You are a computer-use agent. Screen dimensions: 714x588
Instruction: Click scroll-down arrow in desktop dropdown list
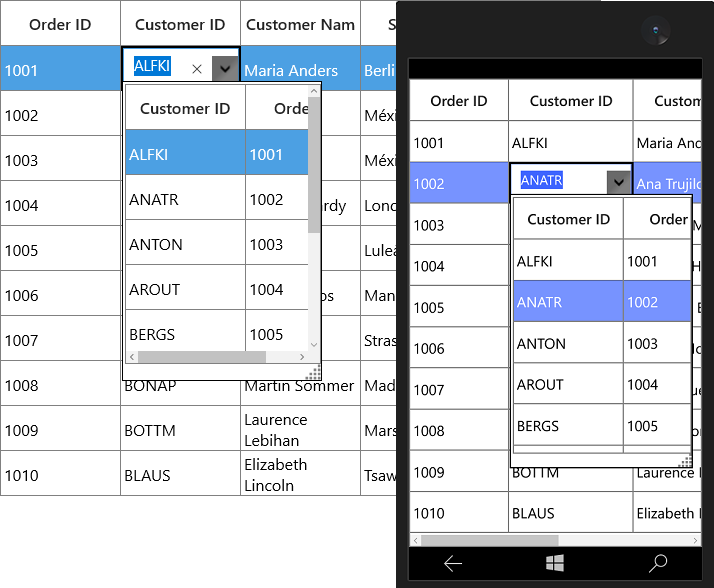click(x=314, y=345)
